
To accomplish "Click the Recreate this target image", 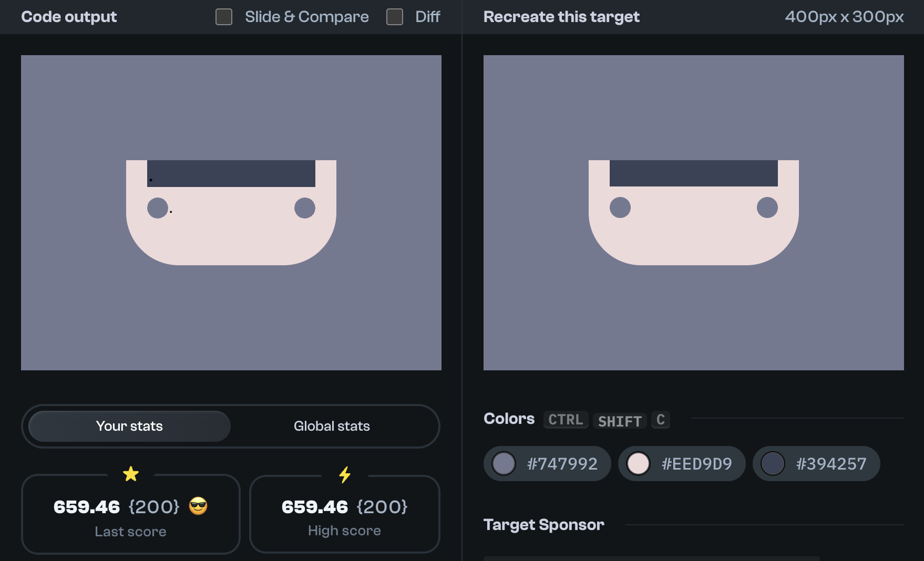I will [694, 213].
